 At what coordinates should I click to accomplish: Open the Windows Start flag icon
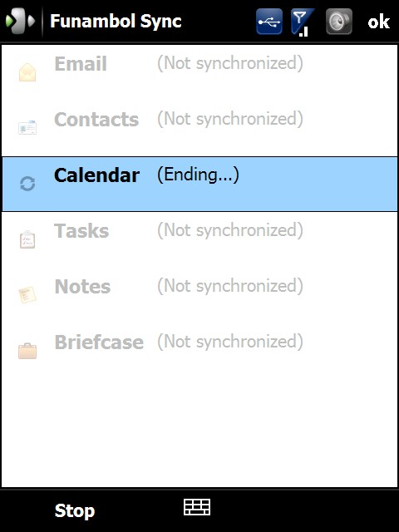click(x=20, y=21)
